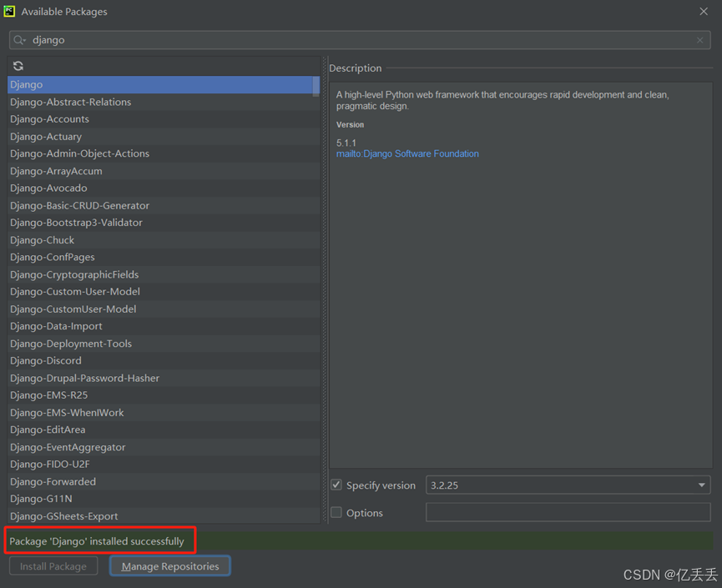Image resolution: width=722 pixels, height=588 pixels.
Task: Click the 'installed successfully' status message
Action: [x=97, y=541]
